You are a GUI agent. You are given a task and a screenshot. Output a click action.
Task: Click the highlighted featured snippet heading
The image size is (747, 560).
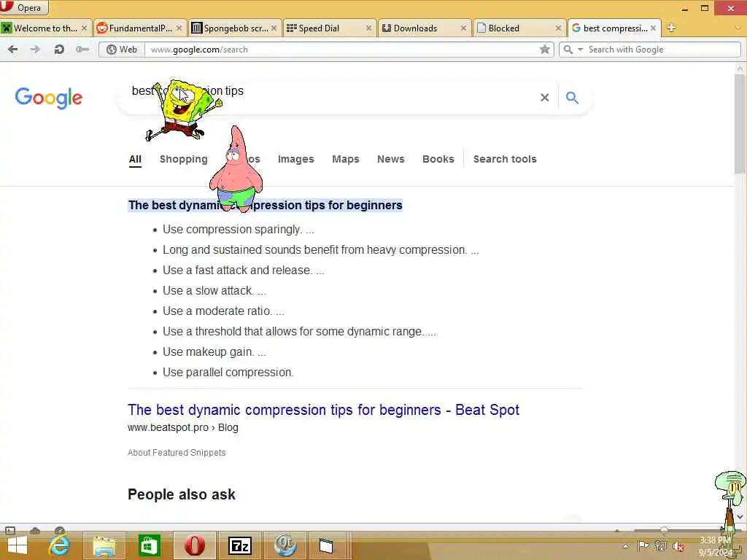tap(266, 205)
